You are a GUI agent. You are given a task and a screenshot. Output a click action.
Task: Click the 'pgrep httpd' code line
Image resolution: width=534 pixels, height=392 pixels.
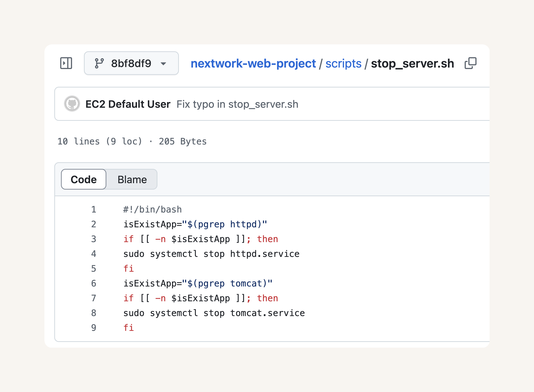[195, 224]
